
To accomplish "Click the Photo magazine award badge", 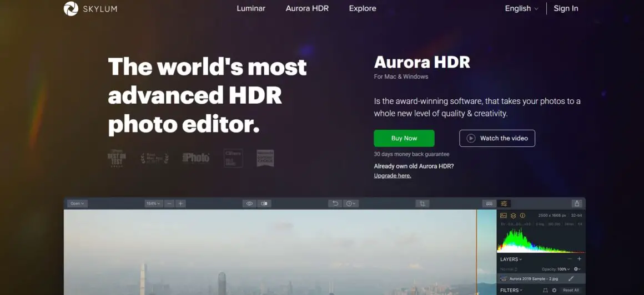I will point(196,157).
